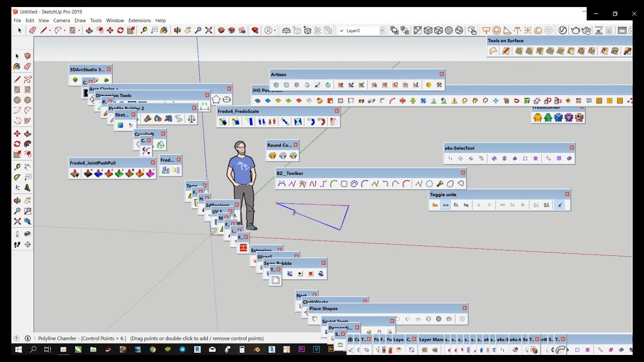Toggle Architectural units in Toggle units toolbar
The height and width of the screenshot is (362, 644).
(446, 205)
